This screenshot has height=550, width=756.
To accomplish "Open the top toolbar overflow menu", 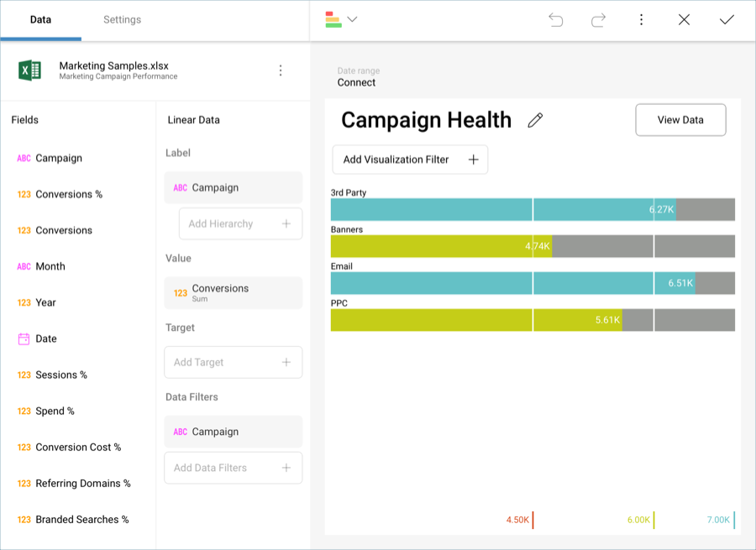I will [x=641, y=20].
